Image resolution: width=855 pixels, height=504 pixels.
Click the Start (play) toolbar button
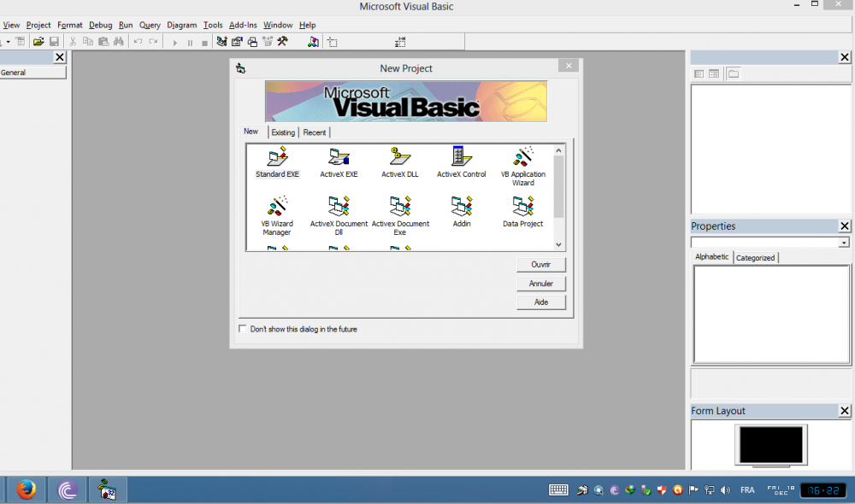174,43
